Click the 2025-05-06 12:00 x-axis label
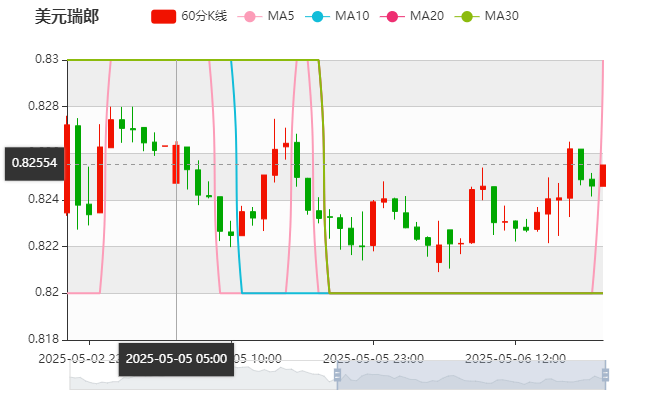Viewport: 670px width, 400px height. (x=517, y=358)
